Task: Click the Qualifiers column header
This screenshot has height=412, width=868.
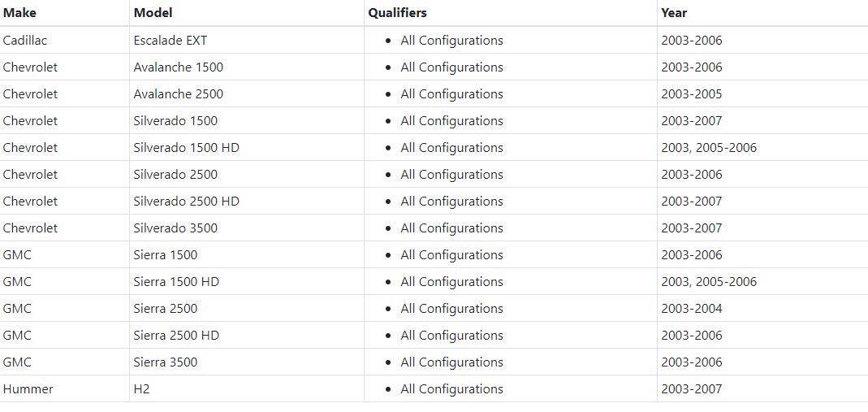Action: point(397,13)
